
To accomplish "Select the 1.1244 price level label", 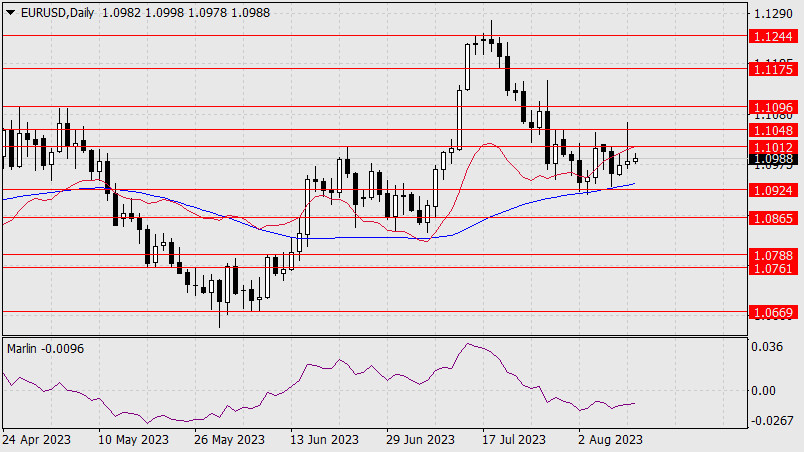I will pos(773,36).
